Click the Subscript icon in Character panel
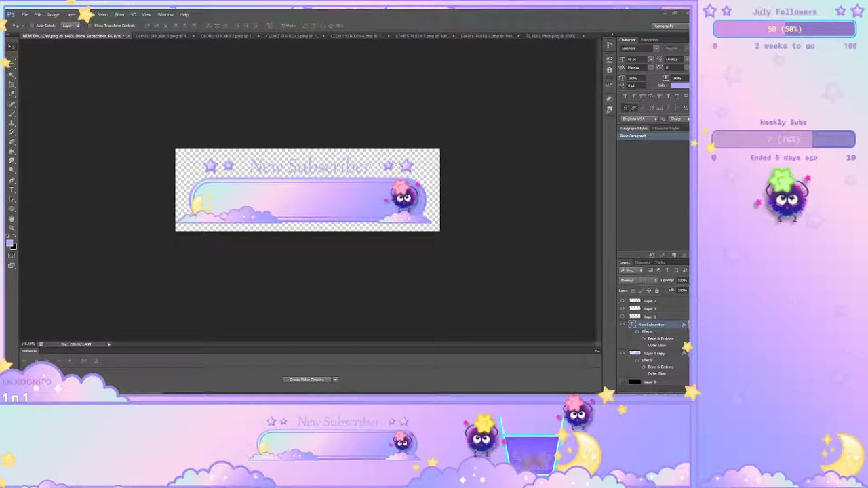The width and height of the screenshot is (868, 488). click(x=669, y=96)
